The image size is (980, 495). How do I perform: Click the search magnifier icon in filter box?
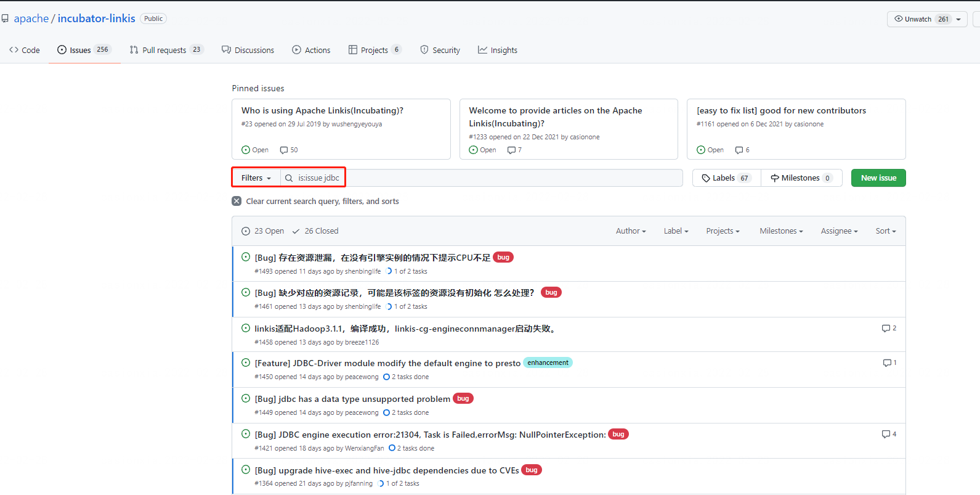click(x=289, y=178)
